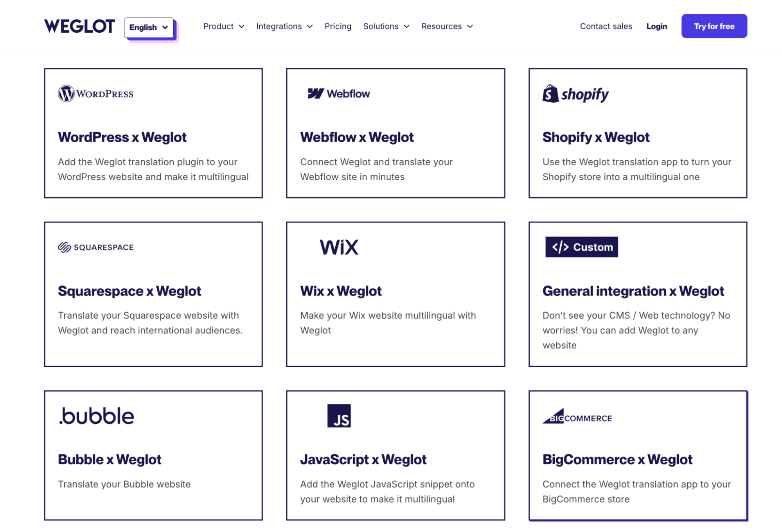Click the Webflow logo icon
The height and width of the screenshot is (532, 782).
(x=315, y=93)
